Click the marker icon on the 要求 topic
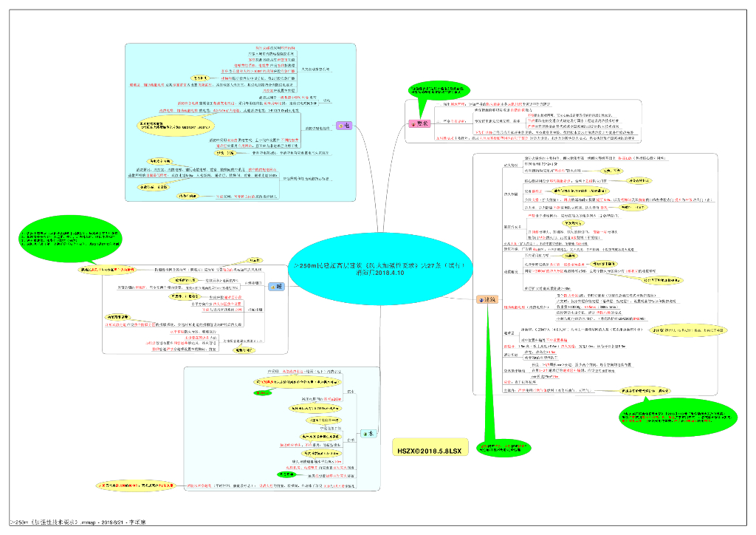 coord(413,124)
